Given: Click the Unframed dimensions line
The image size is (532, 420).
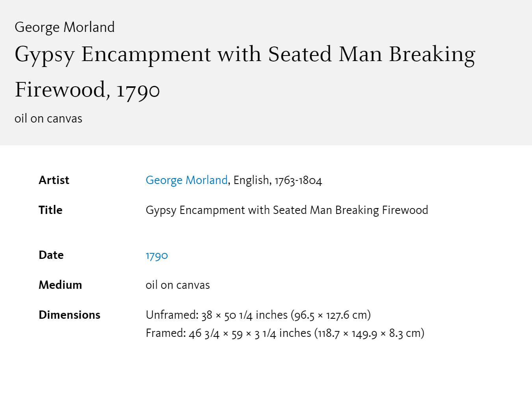Looking at the screenshot, I should tap(259, 315).
